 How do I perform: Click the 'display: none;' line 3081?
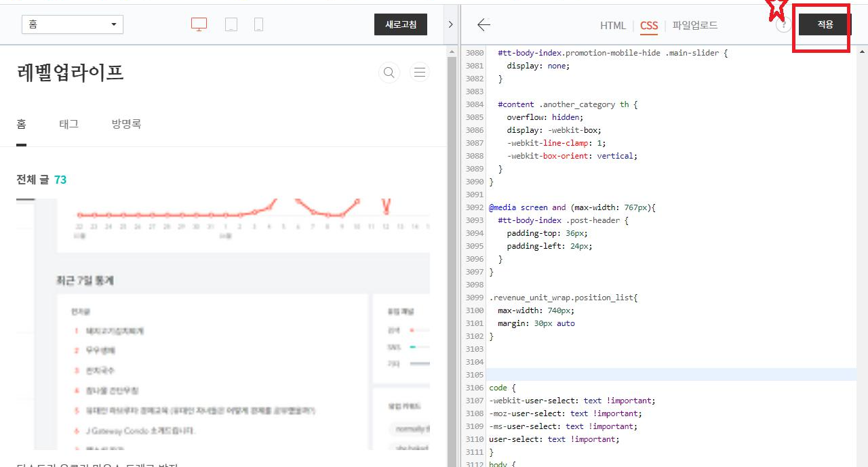point(538,66)
